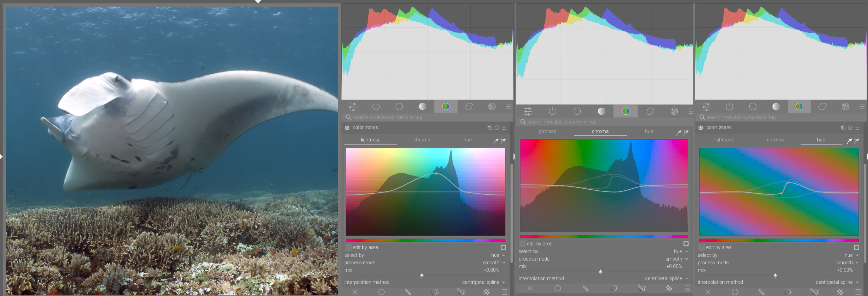The width and height of the screenshot is (868, 296).
Task: Focus module search field in chroma-active panel
Action: click(x=605, y=122)
